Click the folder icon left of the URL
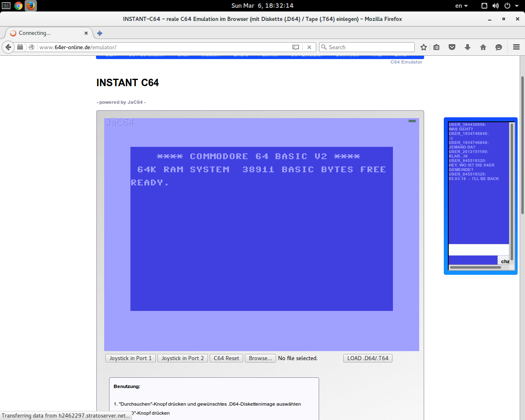Screen dimensions: 525x420 point(20,47)
